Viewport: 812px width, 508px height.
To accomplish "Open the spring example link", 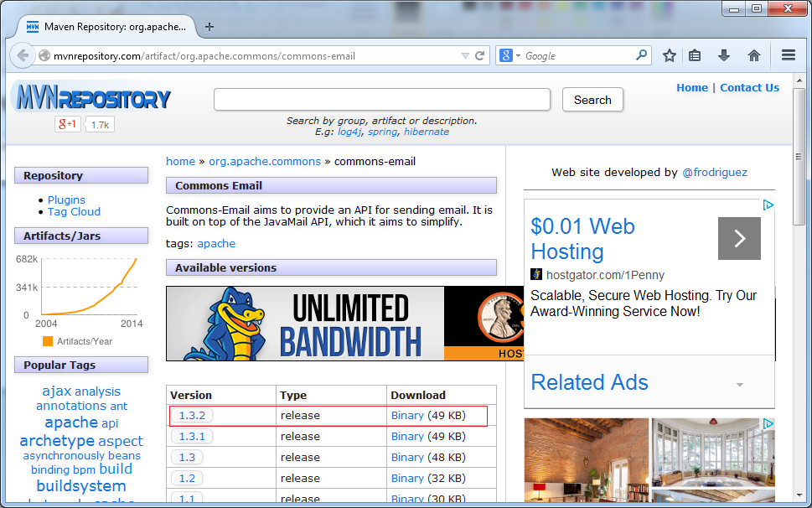I will [383, 132].
